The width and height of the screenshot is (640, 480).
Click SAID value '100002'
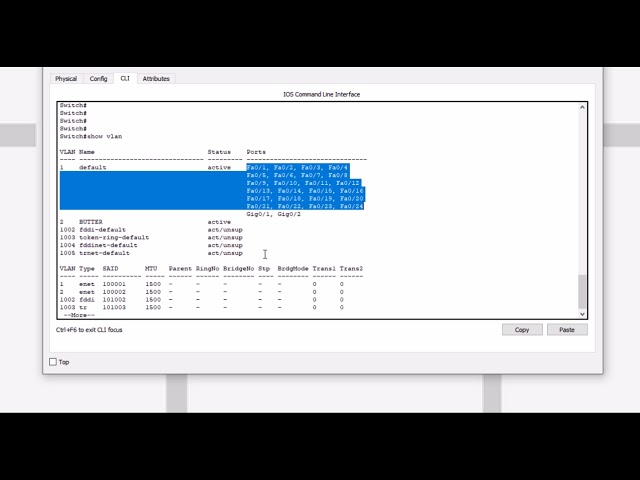coord(114,292)
